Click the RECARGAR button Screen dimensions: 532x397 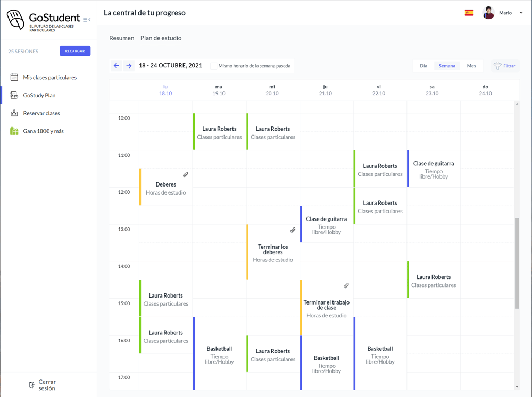(x=75, y=51)
